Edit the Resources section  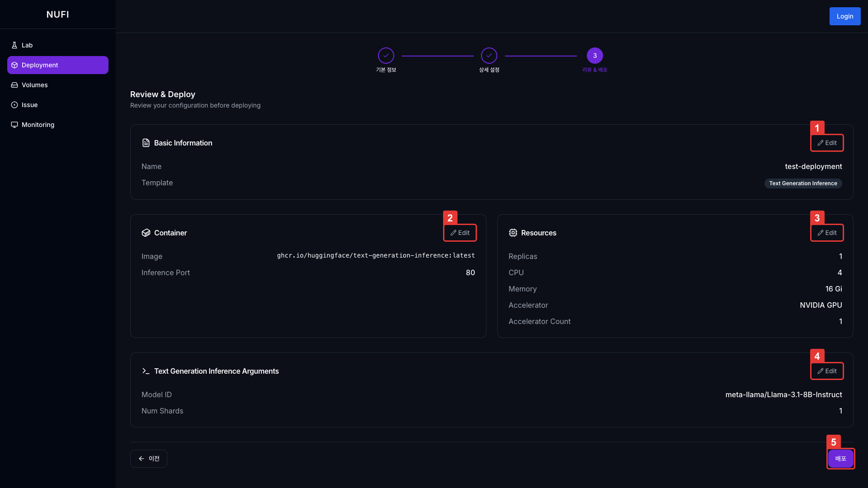coord(827,233)
